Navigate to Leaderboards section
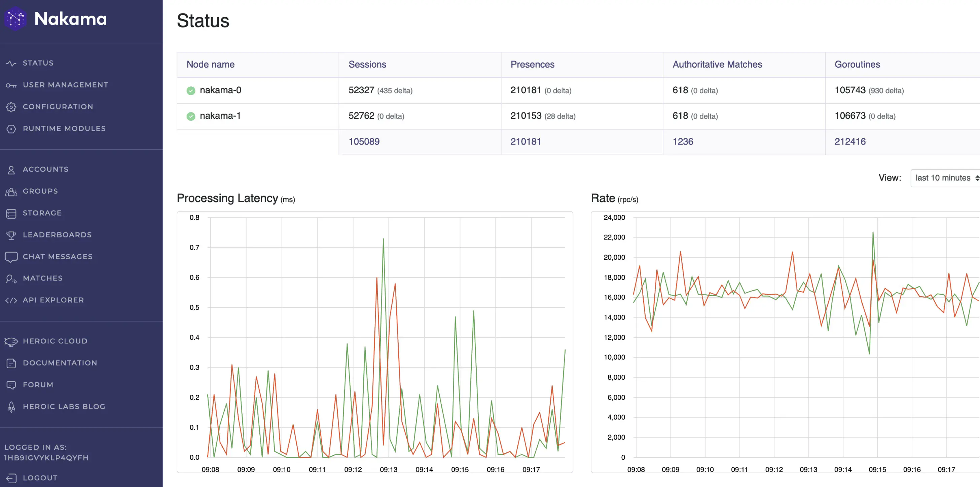This screenshot has width=980, height=487. pyautogui.click(x=57, y=234)
